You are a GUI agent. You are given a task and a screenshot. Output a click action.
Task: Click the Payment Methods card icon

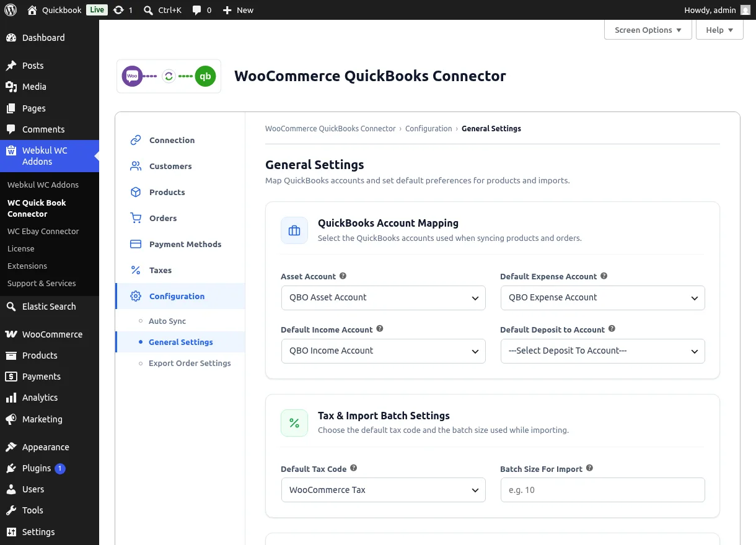tap(136, 244)
